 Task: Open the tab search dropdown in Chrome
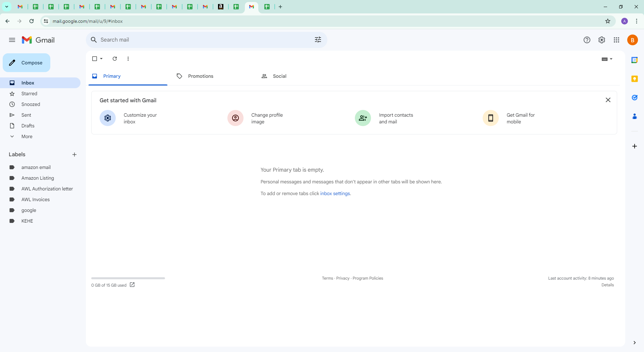(x=7, y=7)
